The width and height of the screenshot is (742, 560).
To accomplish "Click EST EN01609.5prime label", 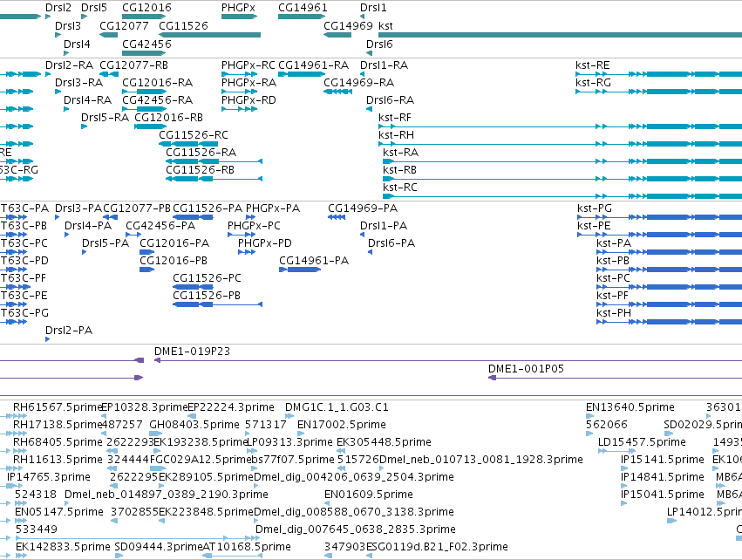I will coord(369,495).
